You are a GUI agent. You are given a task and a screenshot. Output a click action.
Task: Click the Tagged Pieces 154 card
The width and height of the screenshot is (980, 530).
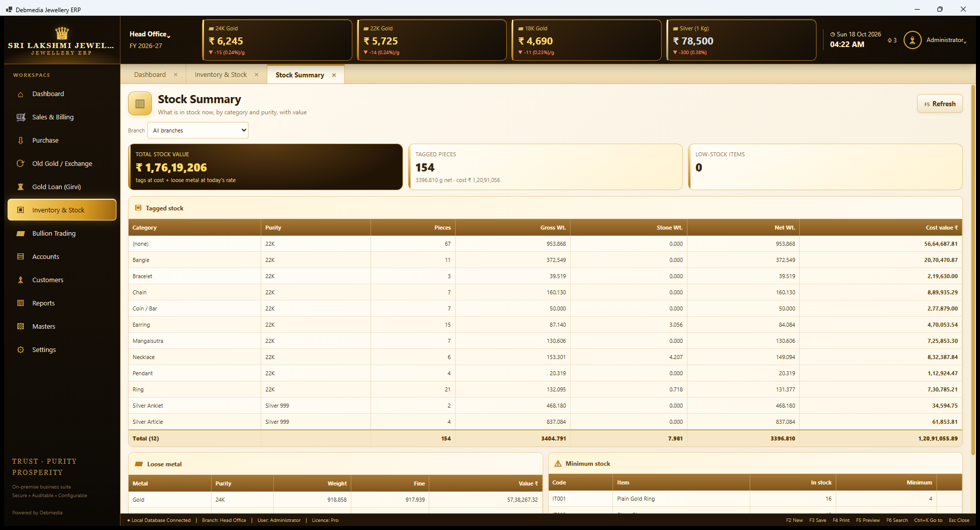(x=545, y=167)
